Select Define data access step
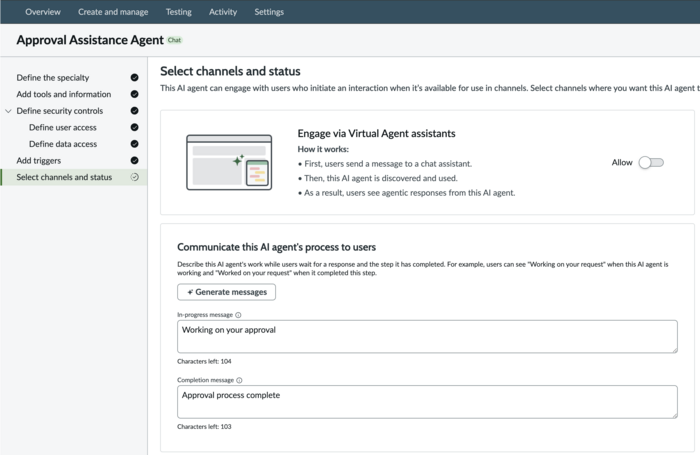The image size is (700, 455). click(63, 144)
